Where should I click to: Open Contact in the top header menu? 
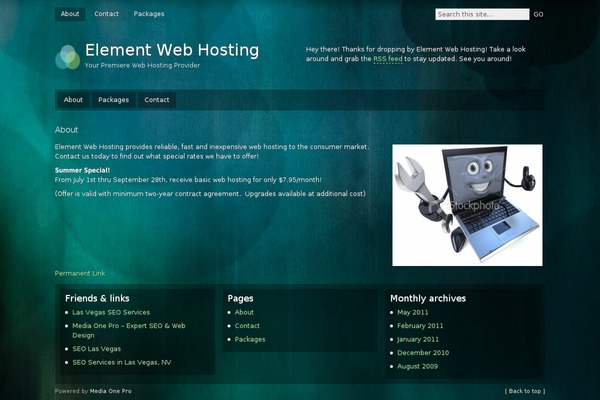point(106,14)
